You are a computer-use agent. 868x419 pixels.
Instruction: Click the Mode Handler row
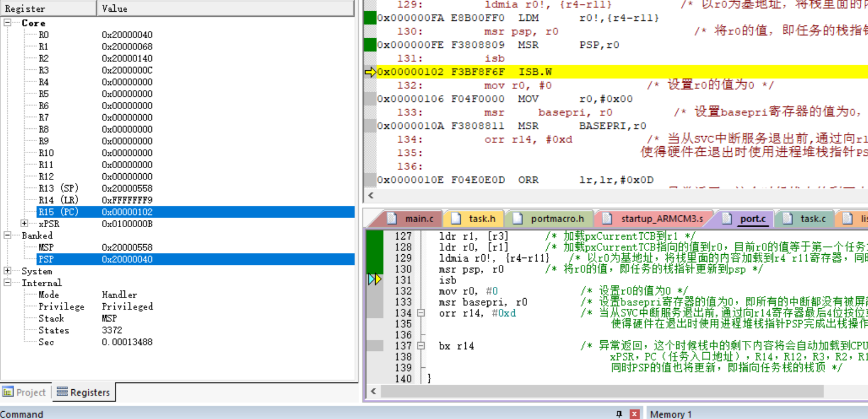click(x=178, y=295)
